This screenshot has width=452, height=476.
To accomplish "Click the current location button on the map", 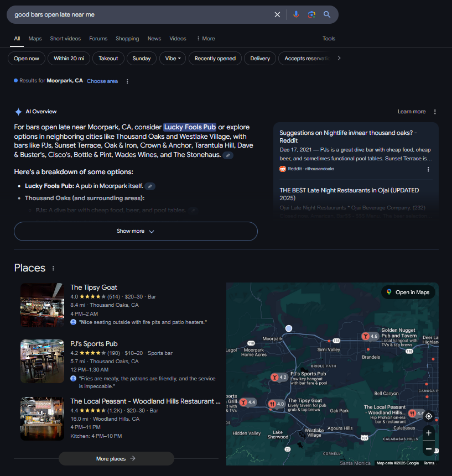I will click(x=429, y=416).
